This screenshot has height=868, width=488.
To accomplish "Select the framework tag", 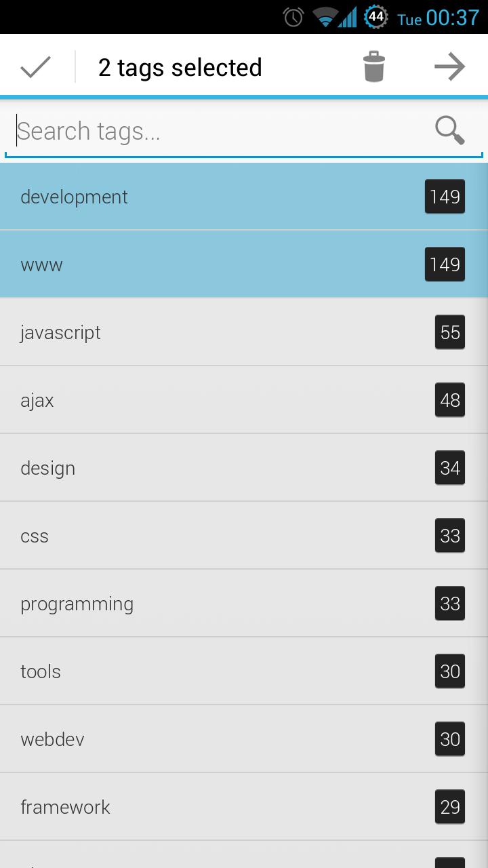I will (203, 807).
